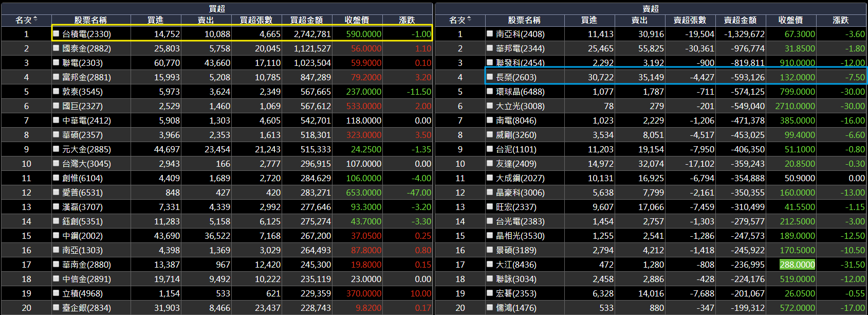The width and height of the screenshot is (868, 315).
Task: Click the 賣超金額 column header
Action: pyautogui.click(x=741, y=20)
